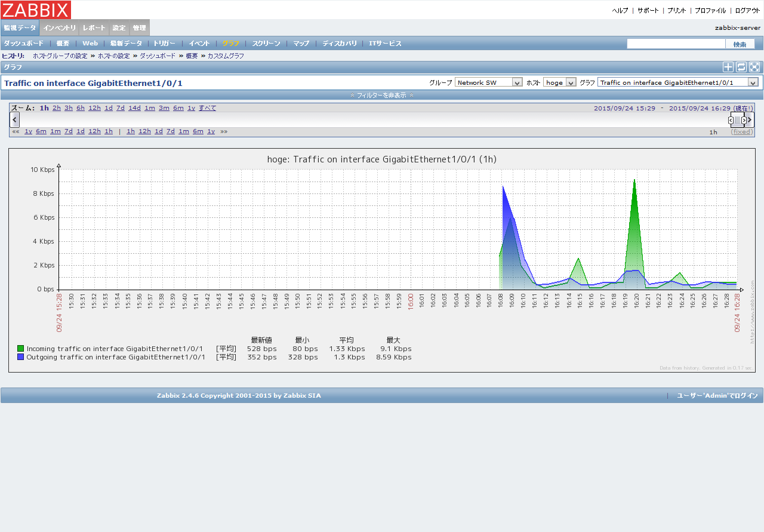This screenshot has width=764, height=532.
Task: Add graph to favorites with the plus icon
Action: point(728,67)
